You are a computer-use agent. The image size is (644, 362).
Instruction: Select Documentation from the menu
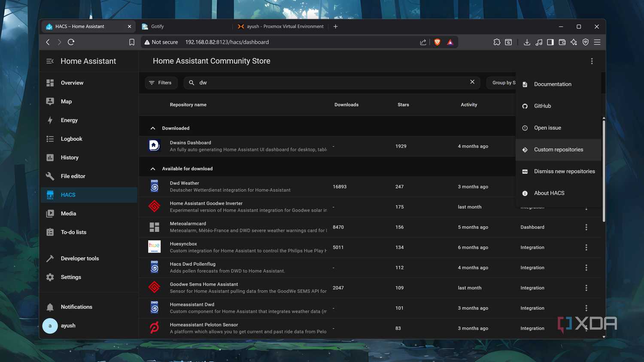(559, 84)
